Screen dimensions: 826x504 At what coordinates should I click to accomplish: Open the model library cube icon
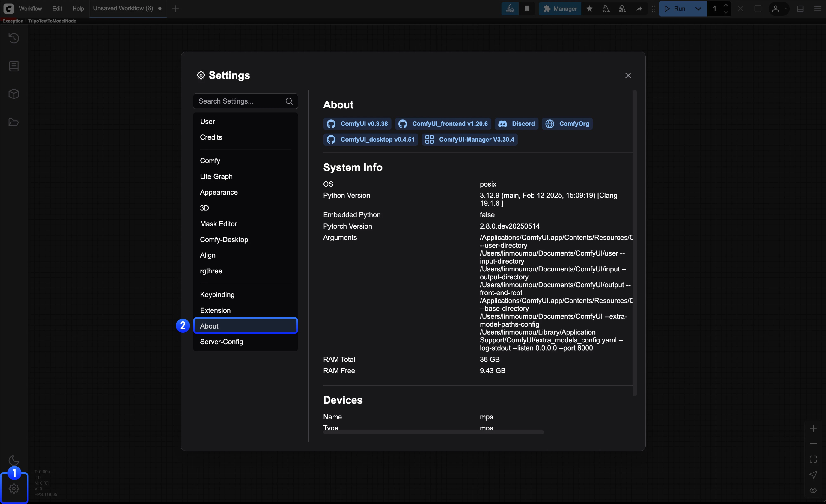point(14,94)
